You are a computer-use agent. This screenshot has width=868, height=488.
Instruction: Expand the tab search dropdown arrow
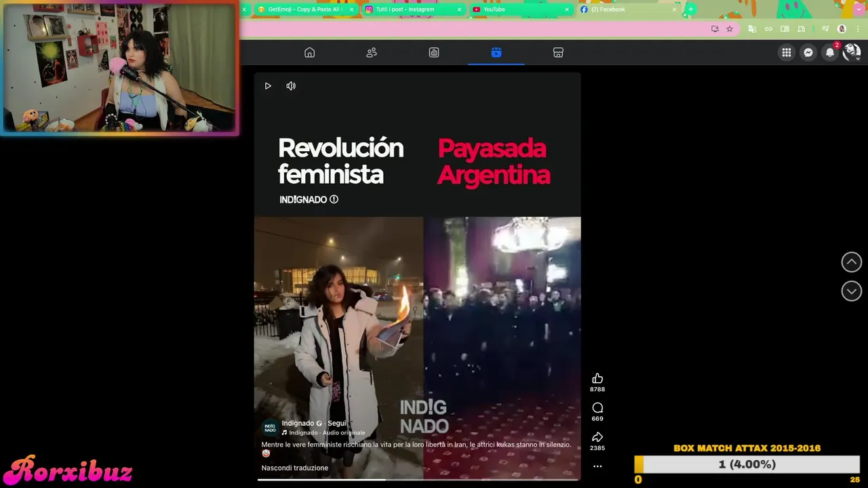(x=858, y=9)
